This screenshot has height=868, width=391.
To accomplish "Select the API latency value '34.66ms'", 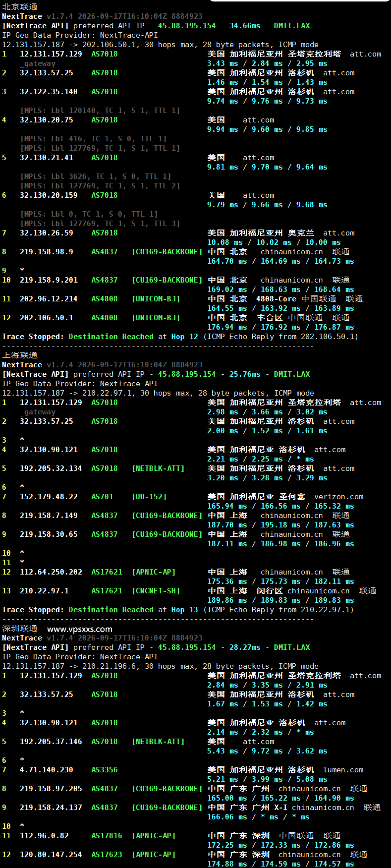I will 245,26.
